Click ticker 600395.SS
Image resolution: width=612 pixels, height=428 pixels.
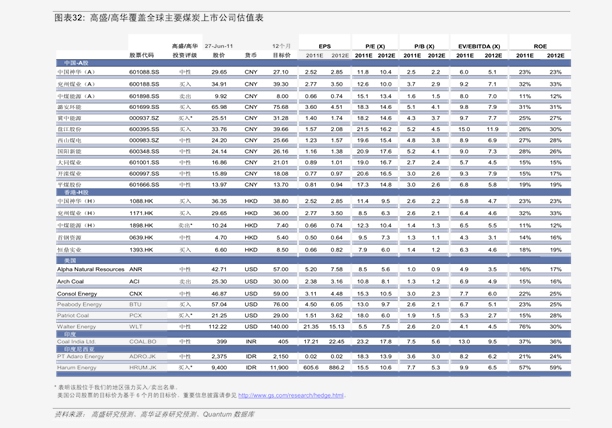[144, 129]
